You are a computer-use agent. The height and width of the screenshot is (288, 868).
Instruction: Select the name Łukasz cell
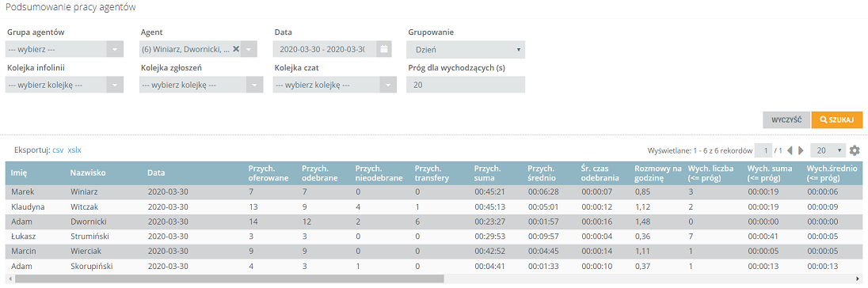coord(23,237)
